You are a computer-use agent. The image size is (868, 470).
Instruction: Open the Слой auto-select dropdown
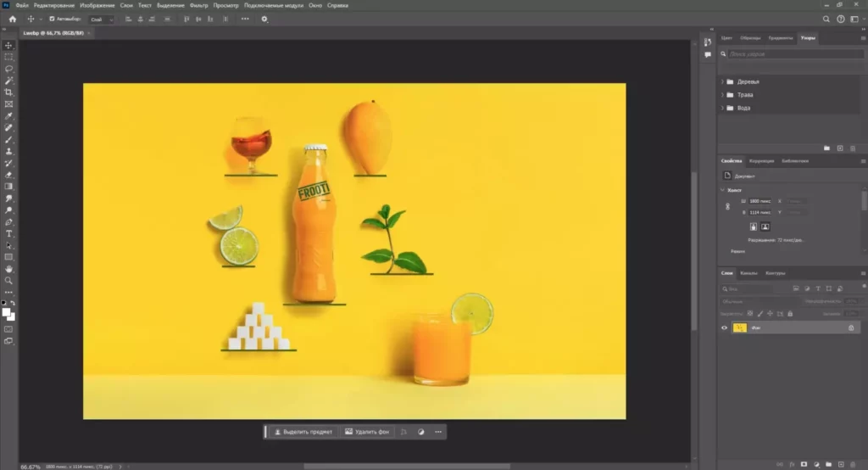pyautogui.click(x=101, y=19)
